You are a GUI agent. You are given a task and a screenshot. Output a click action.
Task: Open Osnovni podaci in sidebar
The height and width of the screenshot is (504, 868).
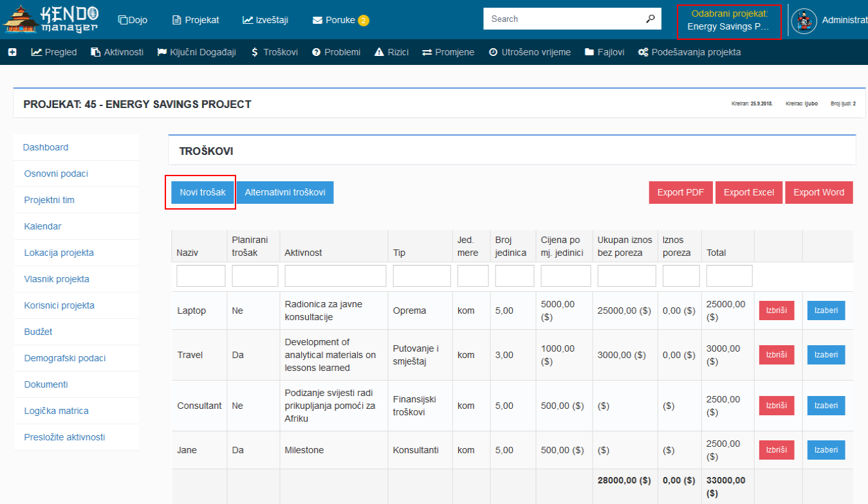click(77, 174)
